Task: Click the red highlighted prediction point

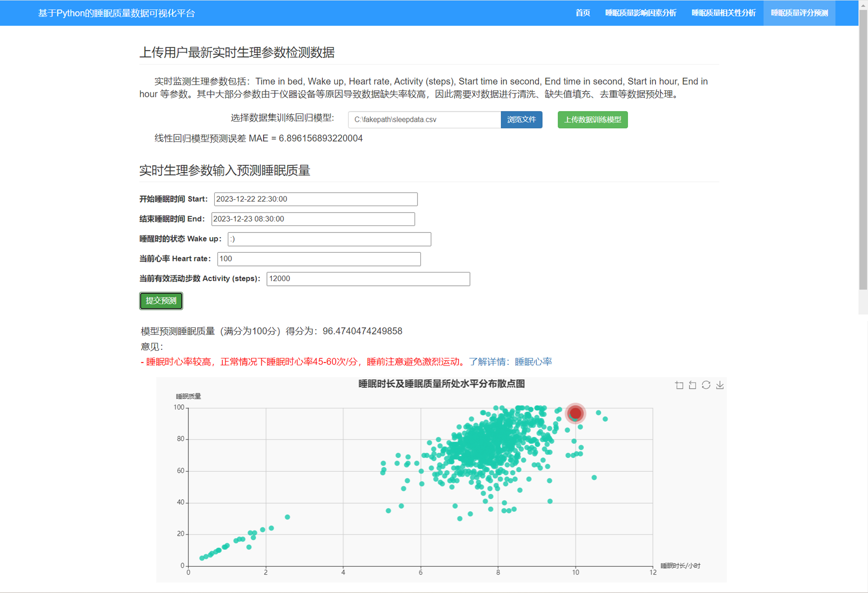Action: 575,413
